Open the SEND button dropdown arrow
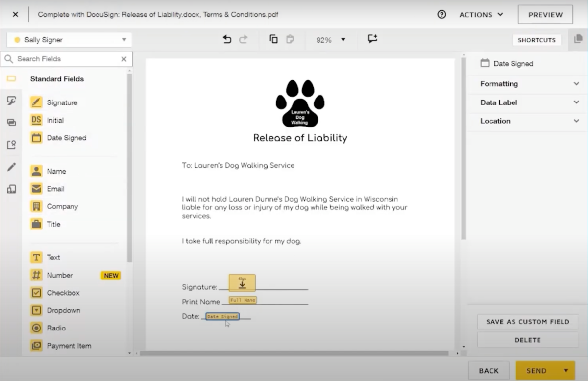 click(x=567, y=371)
